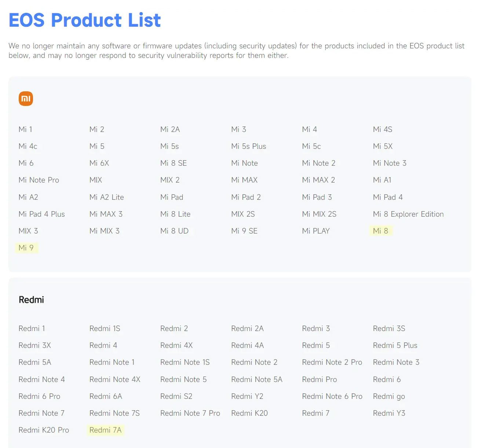Image resolution: width=478 pixels, height=448 pixels.
Task: Pick Mi A2 Lite in list
Action: click(106, 197)
